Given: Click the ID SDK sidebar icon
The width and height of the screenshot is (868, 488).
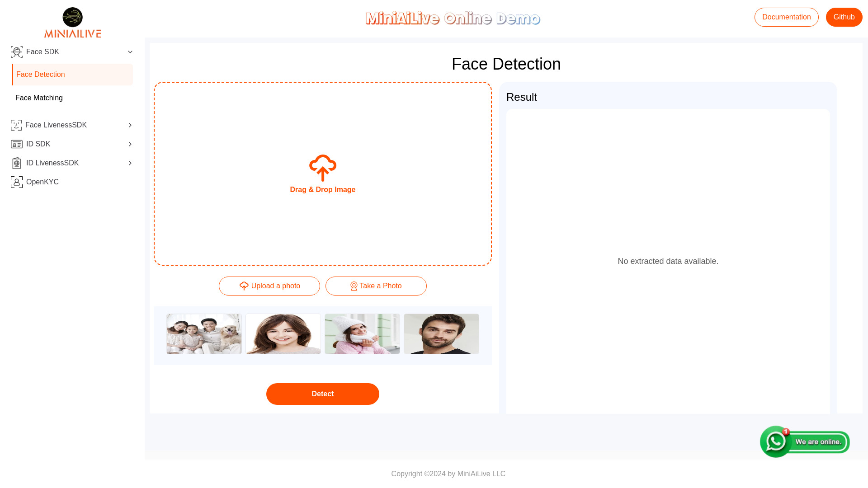Looking at the screenshot, I should pos(16,144).
